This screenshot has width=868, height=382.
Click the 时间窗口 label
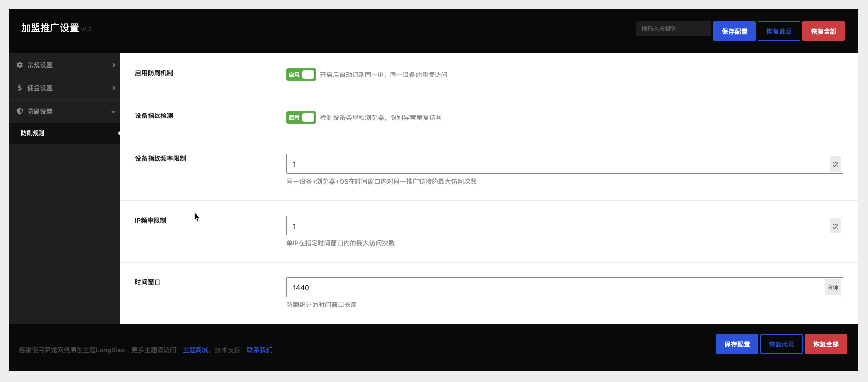click(148, 282)
